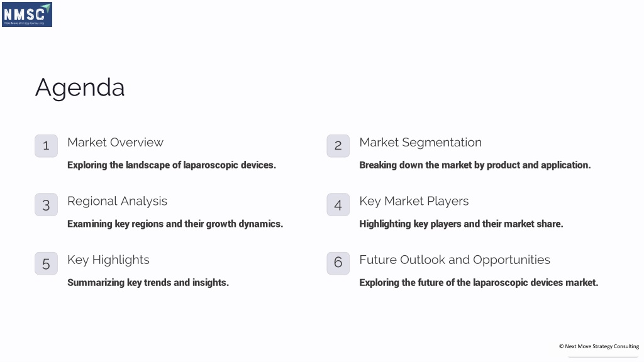Click the 'Examining key regions' description
644x362 pixels.
point(175,224)
